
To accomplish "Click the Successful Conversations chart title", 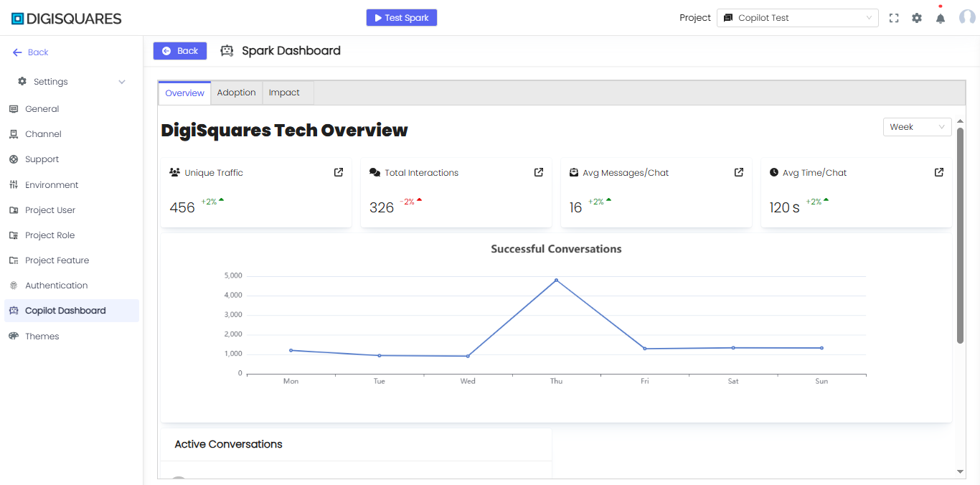I will pyautogui.click(x=556, y=249).
